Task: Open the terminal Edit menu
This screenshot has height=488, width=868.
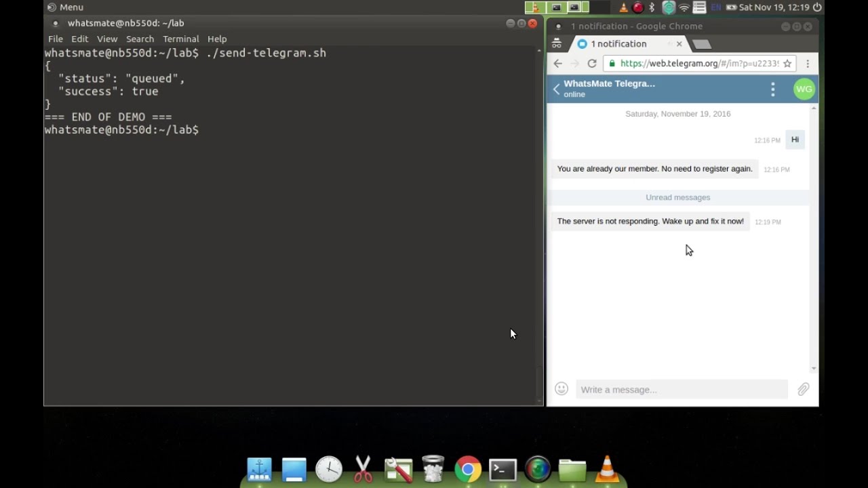Action: coord(80,39)
